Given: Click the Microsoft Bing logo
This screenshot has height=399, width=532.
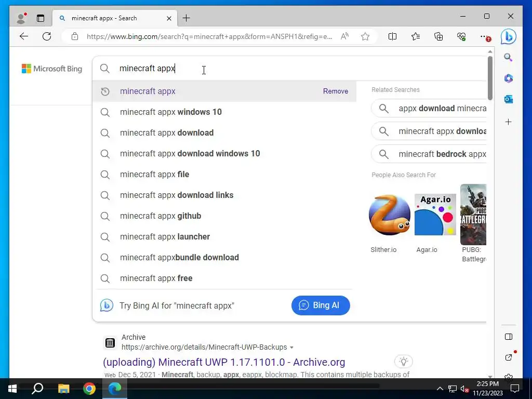Looking at the screenshot, I should point(52,69).
